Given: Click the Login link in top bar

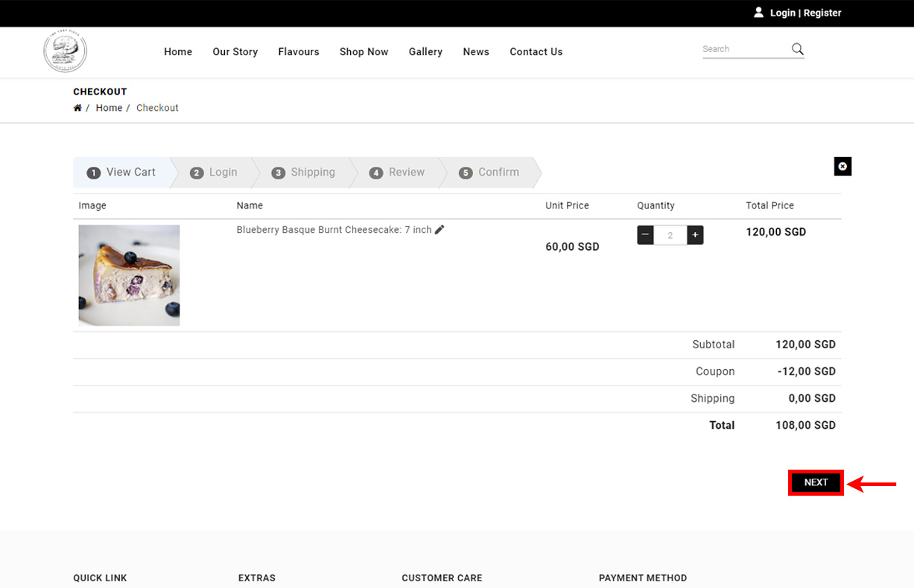Looking at the screenshot, I should pos(783,13).
